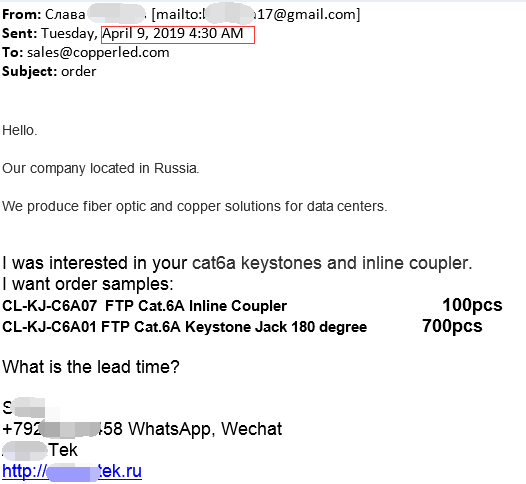Click the 'Hello.' greeting text
The width and height of the screenshot is (526, 484).
pos(19,130)
